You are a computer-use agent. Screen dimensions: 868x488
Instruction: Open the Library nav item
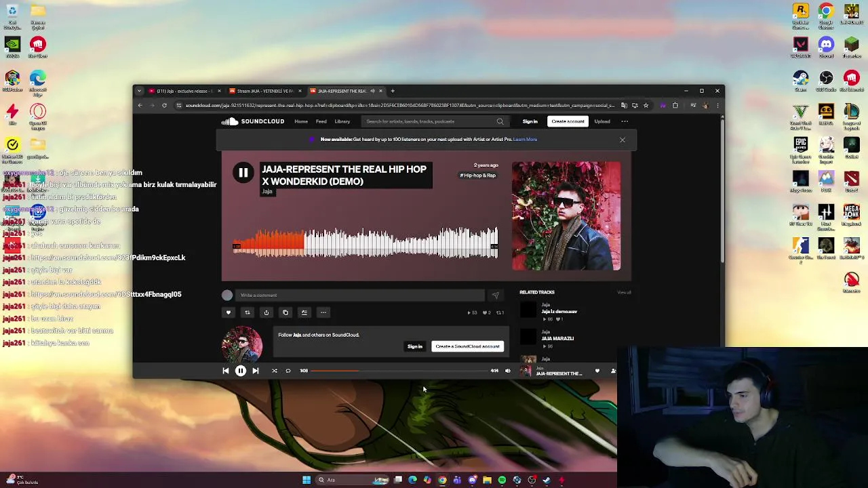click(342, 121)
